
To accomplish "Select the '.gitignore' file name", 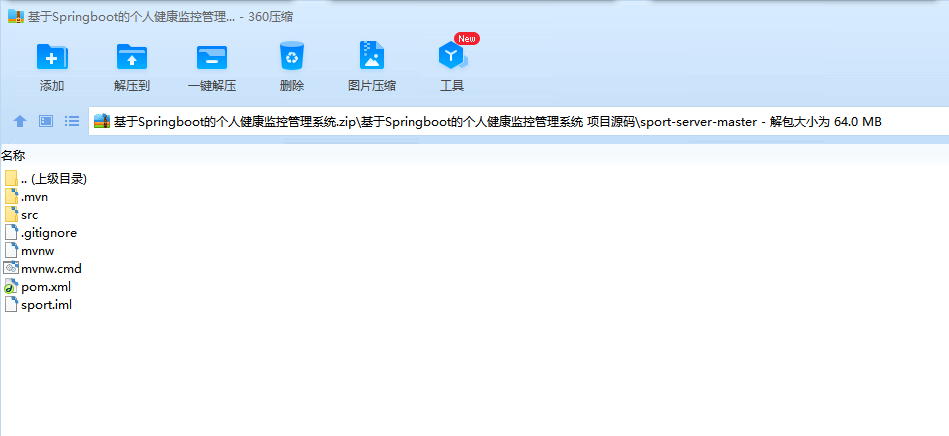I will 49,233.
